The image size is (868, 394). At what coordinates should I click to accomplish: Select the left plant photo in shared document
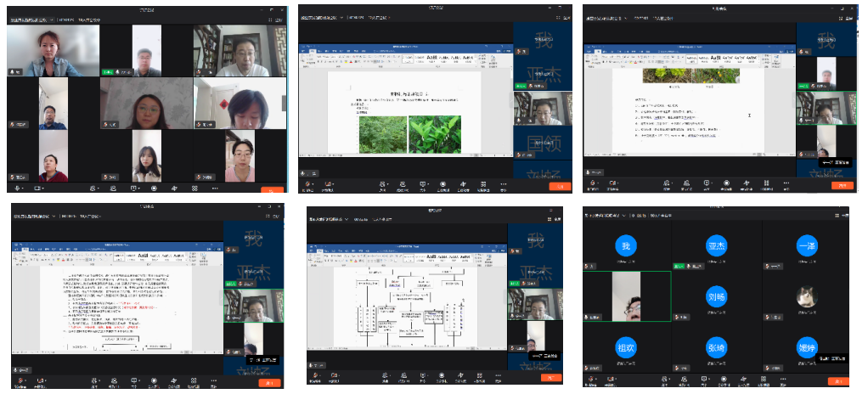click(x=380, y=134)
